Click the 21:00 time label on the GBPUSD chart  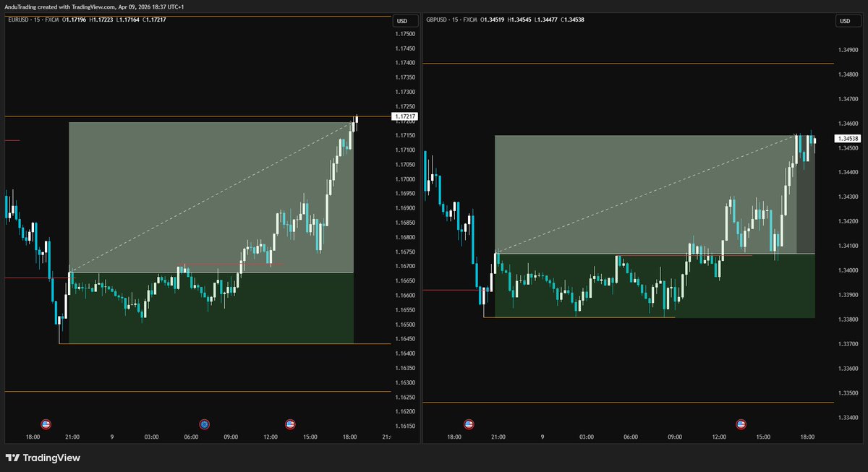click(498, 437)
